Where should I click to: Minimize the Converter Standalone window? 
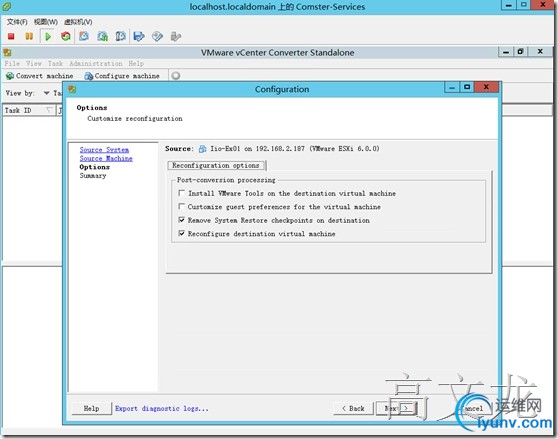coord(506,52)
